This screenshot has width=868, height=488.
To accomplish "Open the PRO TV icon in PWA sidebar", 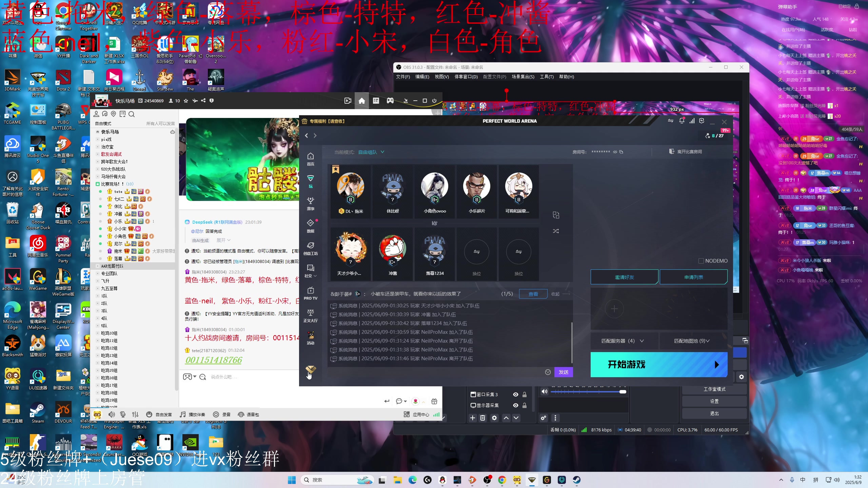I will [x=310, y=293].
